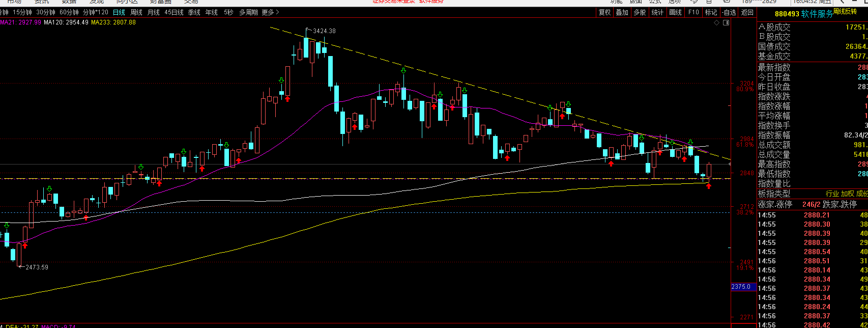This screenshot has height=328, width=868.
Task: Click the 最新指数 row
Action: [813, 67]
